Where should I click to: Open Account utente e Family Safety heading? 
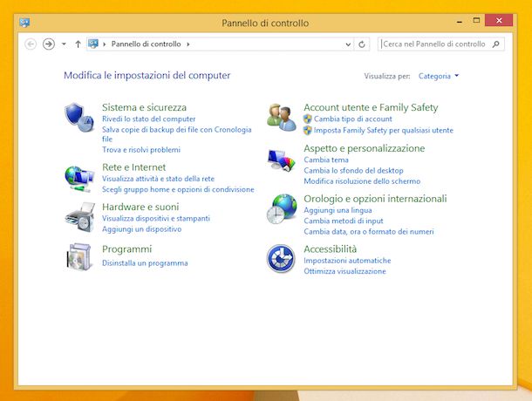pos(371,107)
